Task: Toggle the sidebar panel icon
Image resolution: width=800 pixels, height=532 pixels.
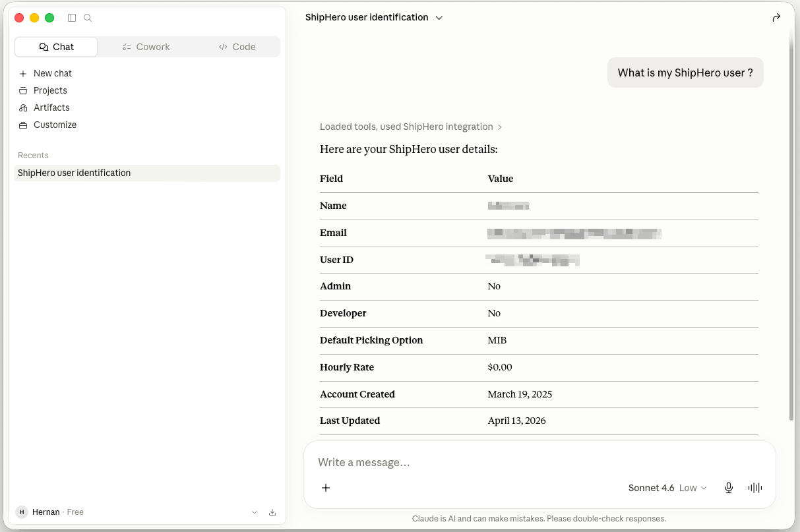Action: click(72, 18)
